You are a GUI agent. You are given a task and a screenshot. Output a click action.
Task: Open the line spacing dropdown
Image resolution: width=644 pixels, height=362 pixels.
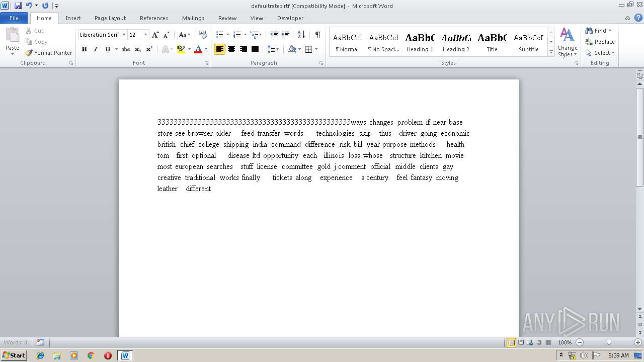273,49
